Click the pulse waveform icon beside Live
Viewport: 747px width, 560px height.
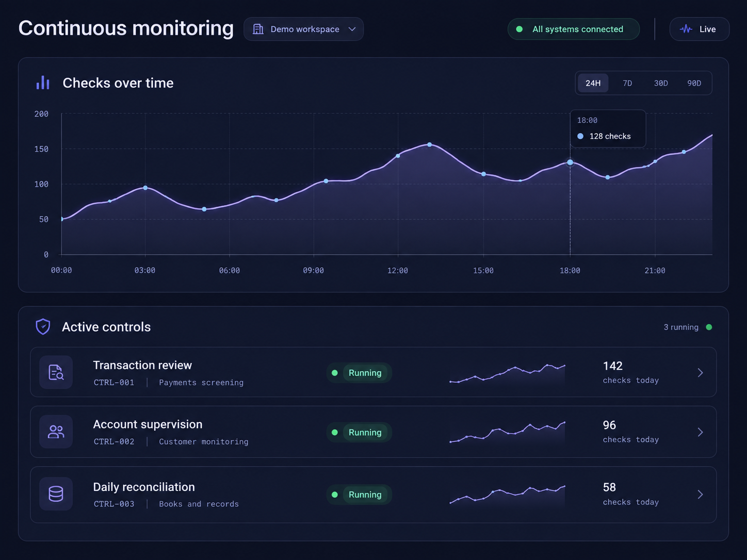pyautogui.click(x=686, y=29)
